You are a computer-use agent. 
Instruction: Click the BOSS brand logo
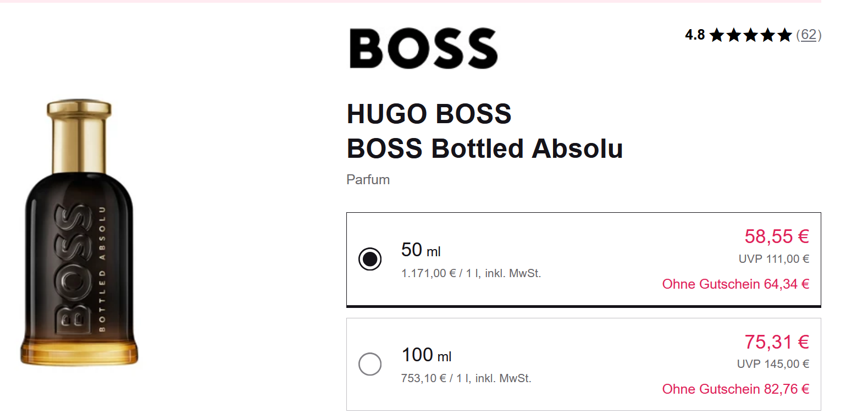[x=423, y=48]
